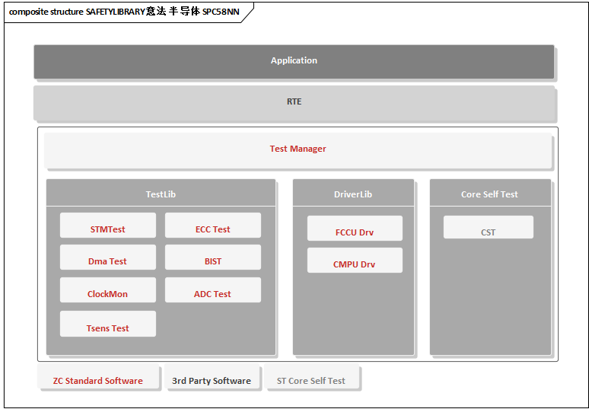Click the composite structure diagram title label

(x=124, y=12)
